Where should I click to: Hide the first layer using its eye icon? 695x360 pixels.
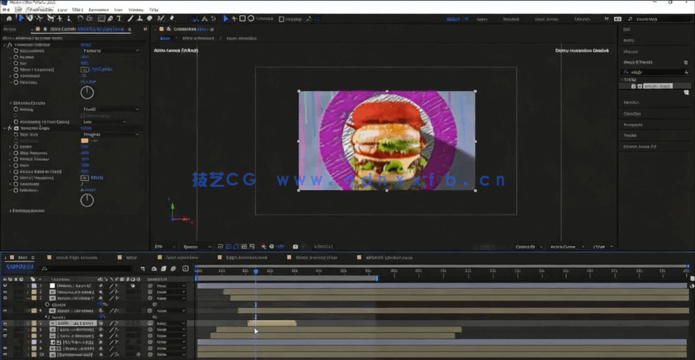[x=5, y=286]
